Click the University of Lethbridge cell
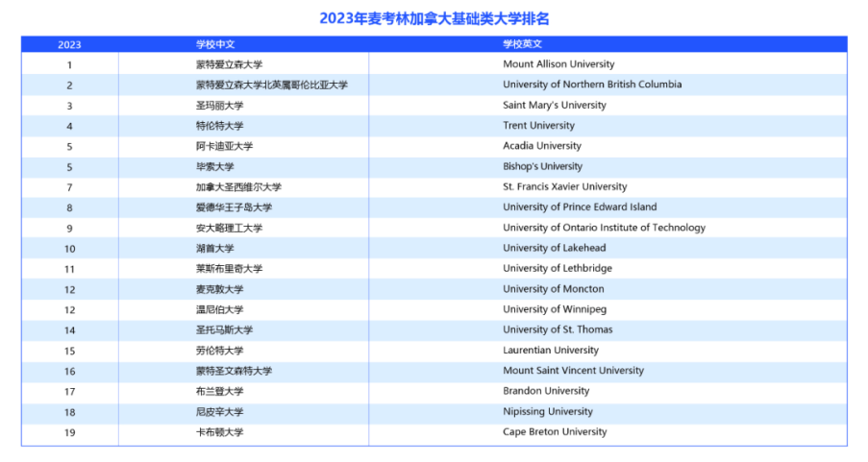This screenshot has height=462, width=868. (557, 269)
